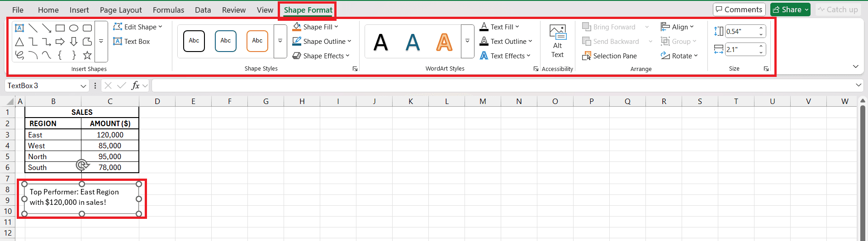Select the Right Arrow shape
This screenshot has height=241, width=868.
(60, 42)
